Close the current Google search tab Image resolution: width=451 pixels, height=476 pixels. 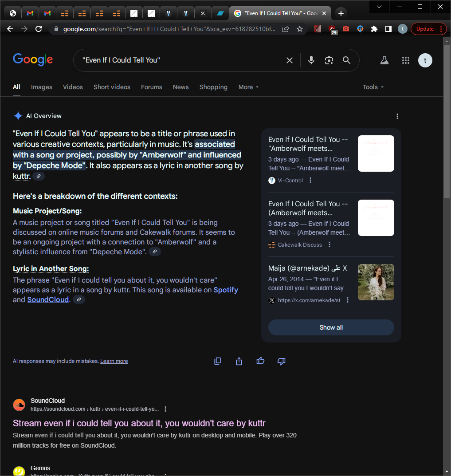point(324,13)
